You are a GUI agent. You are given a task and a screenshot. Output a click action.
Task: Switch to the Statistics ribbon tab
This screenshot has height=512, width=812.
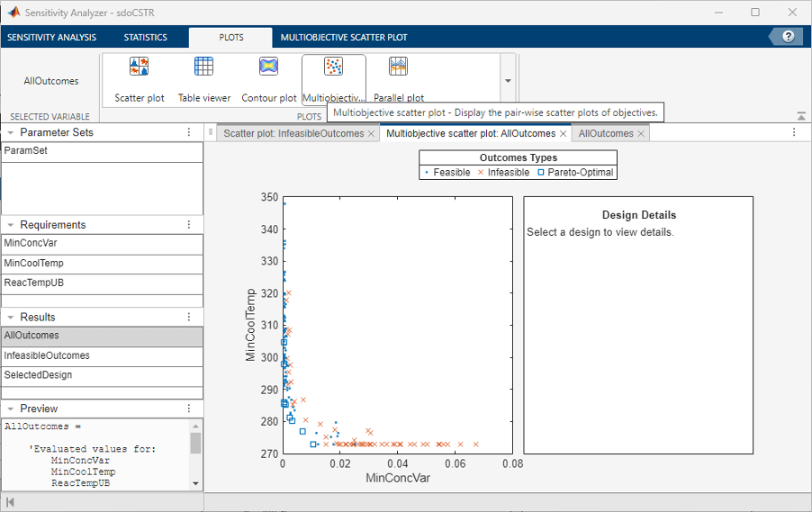[145, 38]
